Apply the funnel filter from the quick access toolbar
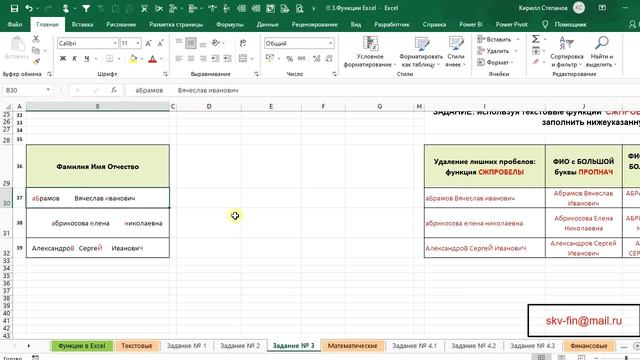 click(x=86, y=8)
